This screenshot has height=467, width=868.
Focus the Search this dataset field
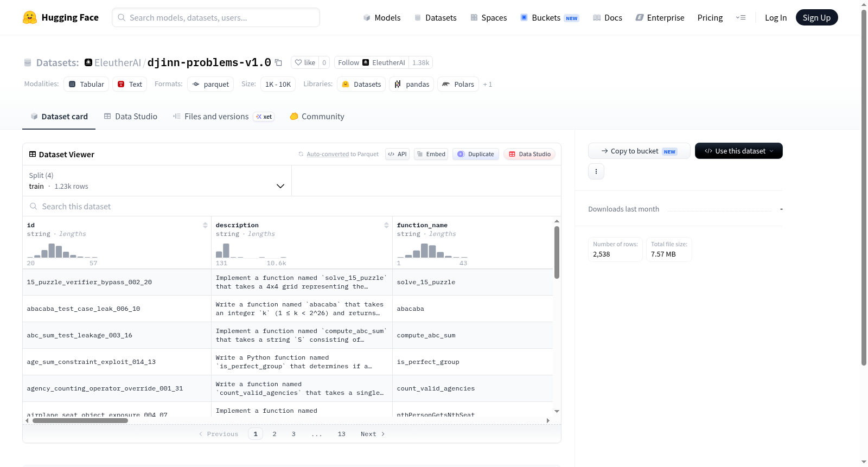pos(292,206)
